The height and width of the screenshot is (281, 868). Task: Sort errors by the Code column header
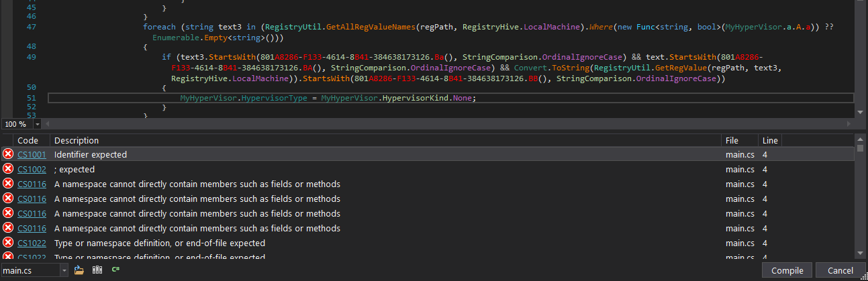tap(28, 140)
